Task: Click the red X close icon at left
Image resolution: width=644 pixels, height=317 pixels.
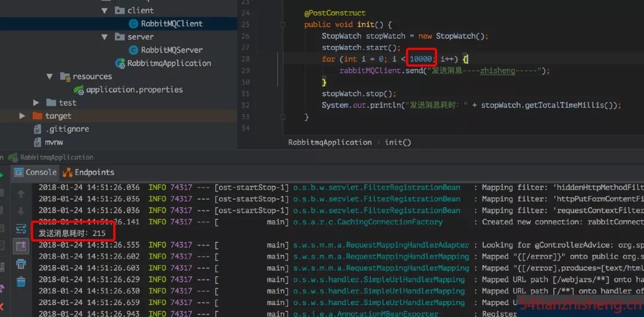Action: 2,307
